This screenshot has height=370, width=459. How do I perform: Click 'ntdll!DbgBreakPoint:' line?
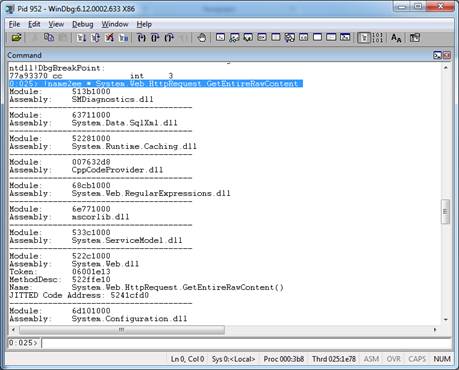pyautogui.click(x=57, y=68)
